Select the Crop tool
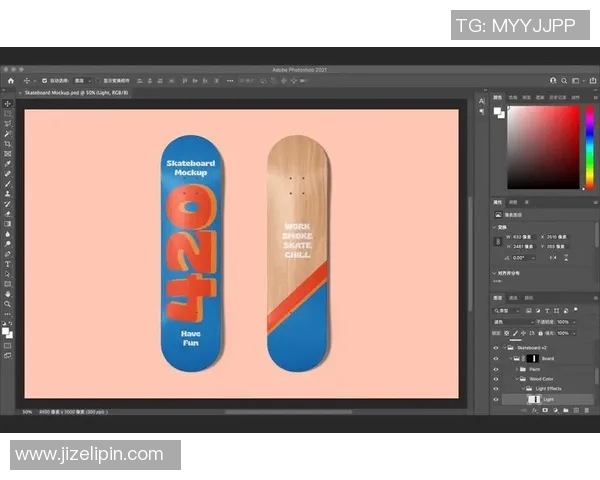This screenshot has width=600, height=480. click(x=8, y=143)
